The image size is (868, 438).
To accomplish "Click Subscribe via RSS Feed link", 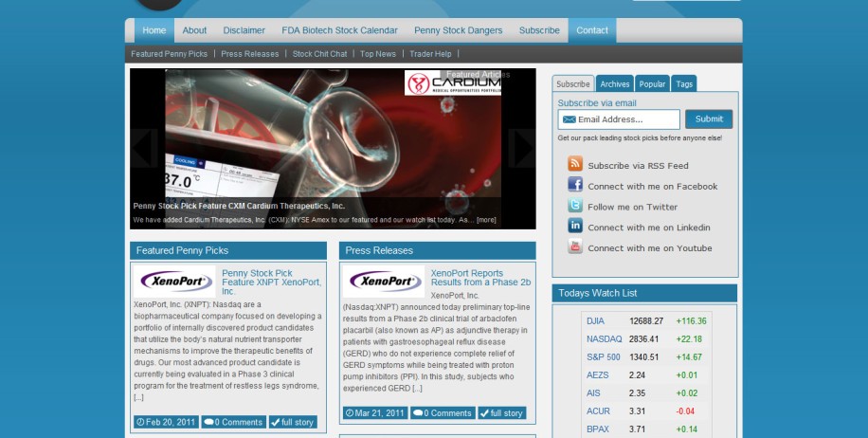I will pyautogui.click(x=639, y=166).
